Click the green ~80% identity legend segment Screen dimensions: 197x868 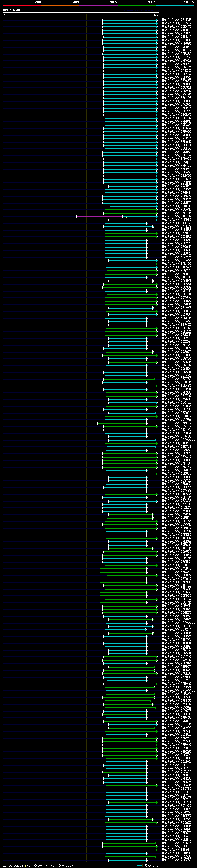click(137, 6)
